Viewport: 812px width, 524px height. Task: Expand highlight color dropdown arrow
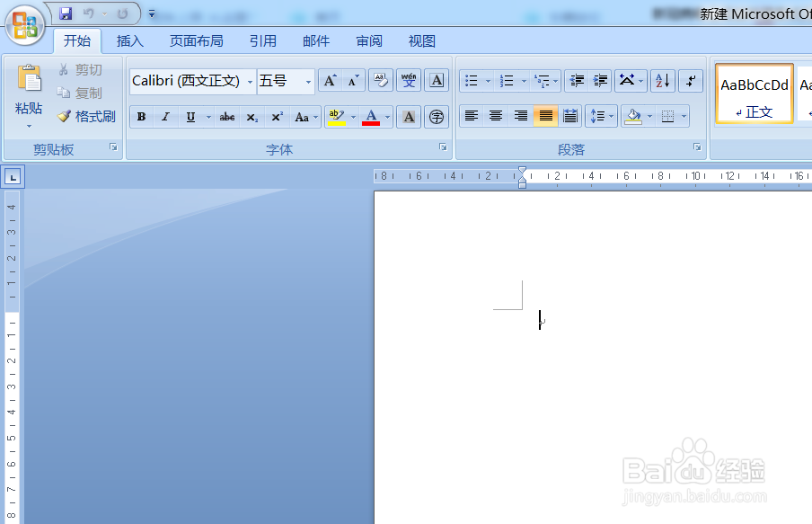[354, 117]
